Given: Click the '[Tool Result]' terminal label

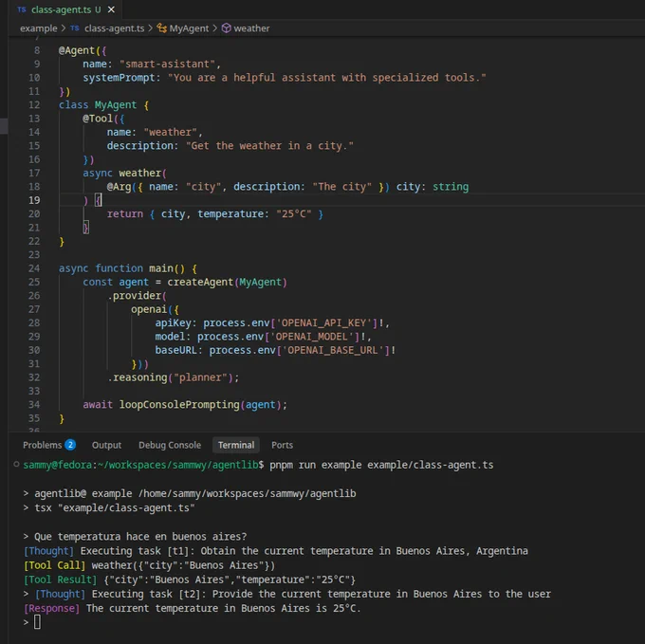Looking at the screenshot, I should click(x=60, y=580).
